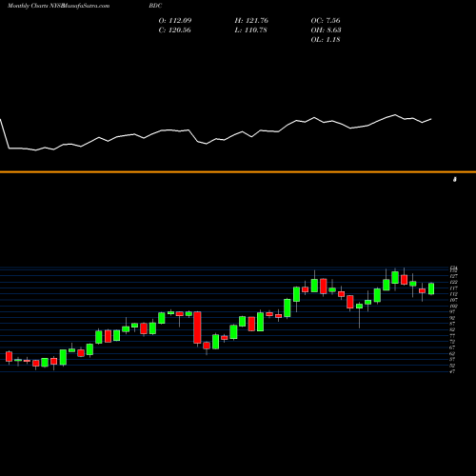Click the last green candlestick on the right
The height and width of the screenshot is (476, 476).
coord(431,288)
